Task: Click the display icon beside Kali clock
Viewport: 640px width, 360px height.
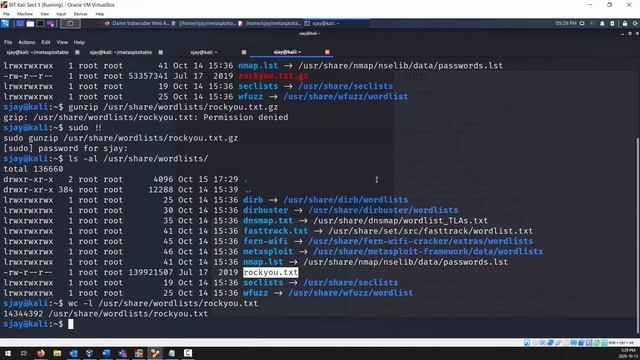Action: coord(582,24)
